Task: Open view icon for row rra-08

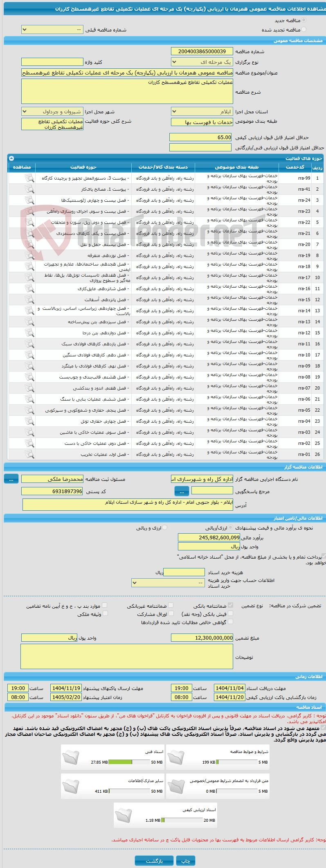Action: [29, 377]
